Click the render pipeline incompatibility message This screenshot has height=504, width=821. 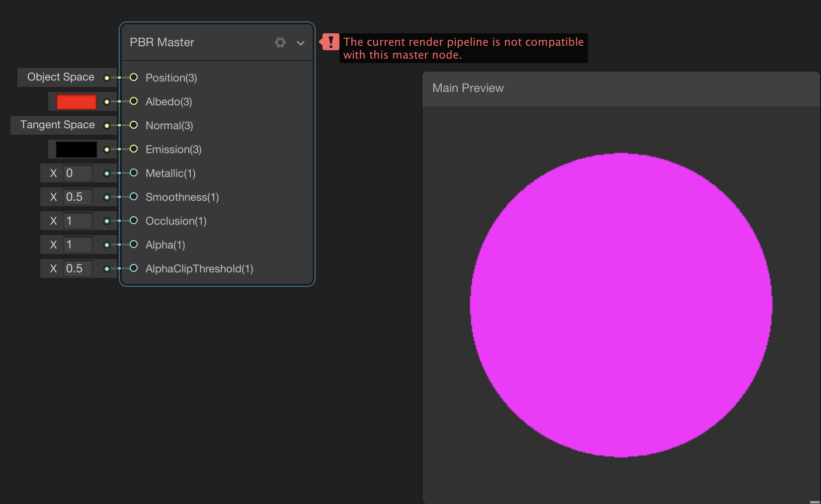(463, 48)
